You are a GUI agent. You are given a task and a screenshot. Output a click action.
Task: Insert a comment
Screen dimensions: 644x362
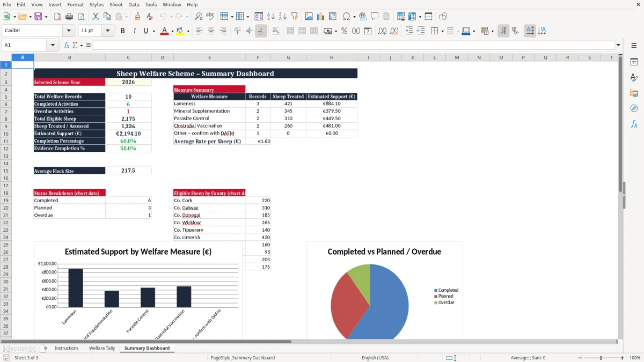(375, 17)
